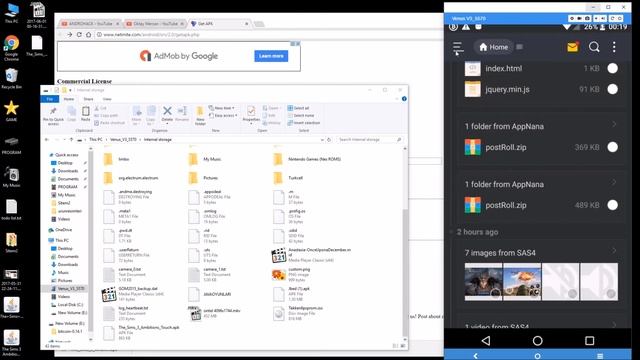Click the mirror toolbar screenshot camera icon
640x360 pixels.
click(x=587, y=18)
